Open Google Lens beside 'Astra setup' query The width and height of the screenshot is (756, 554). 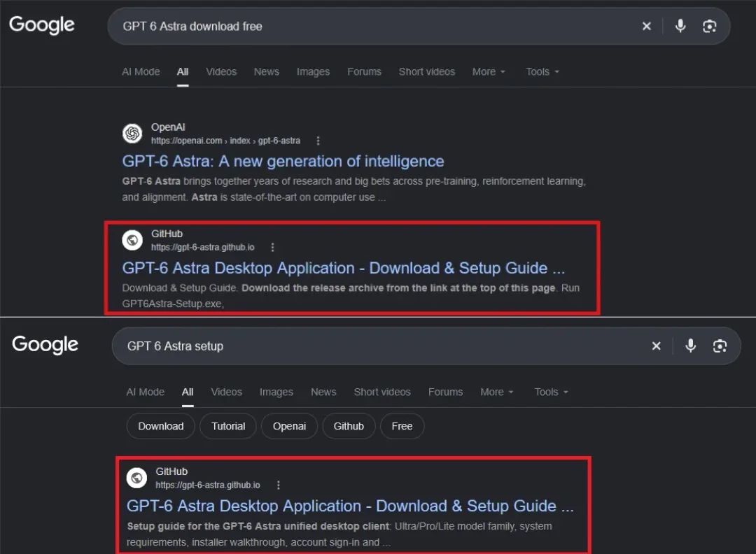pos(720,346)
